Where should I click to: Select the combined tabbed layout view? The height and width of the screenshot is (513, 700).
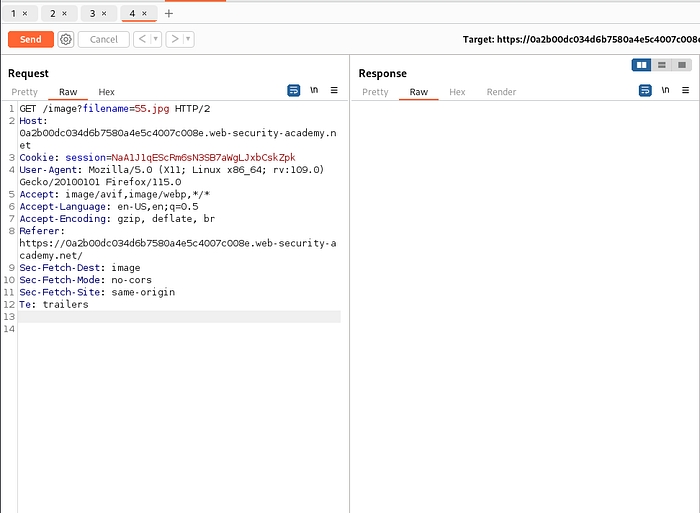(x=681, y=65)
